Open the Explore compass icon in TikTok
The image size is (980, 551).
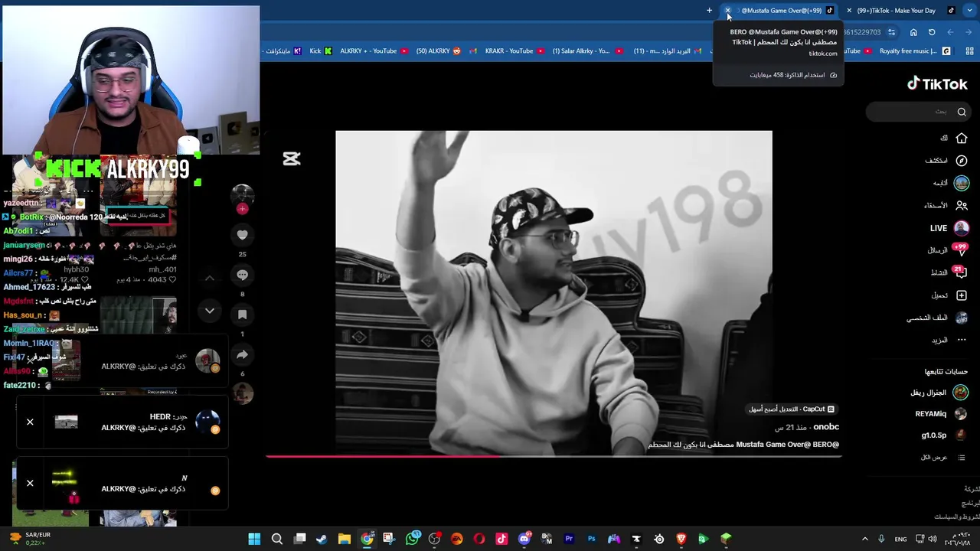tap(962, 161)
